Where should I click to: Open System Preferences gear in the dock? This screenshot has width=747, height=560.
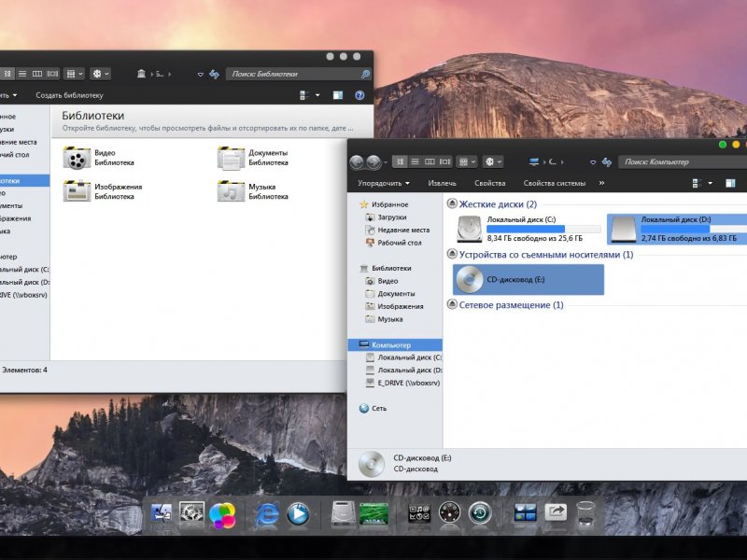pyautogui.click(x=191, y=514)
